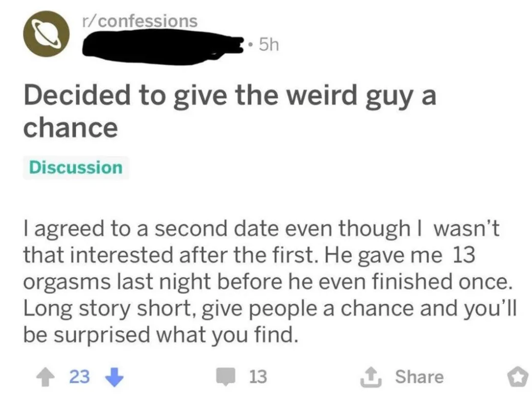Select the redacted username area
The height and width of the screenshot is (401, 532).
(x=157, y=44)
